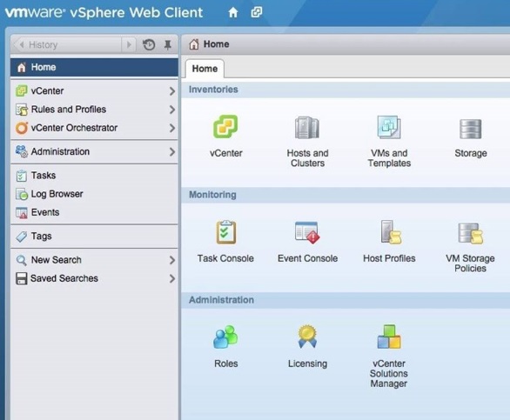
Task: Expand the vCenter Orchestrator chevron
Action: coord(172,129)
